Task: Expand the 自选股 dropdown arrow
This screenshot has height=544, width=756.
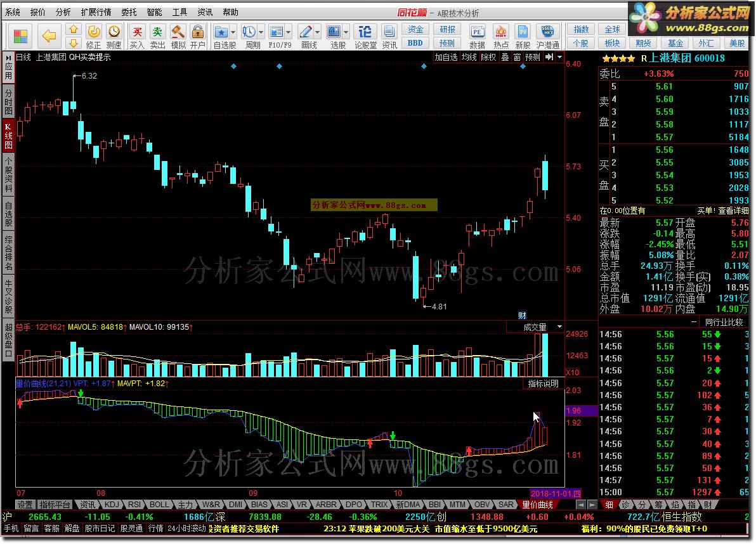Action: click(233, 32)
